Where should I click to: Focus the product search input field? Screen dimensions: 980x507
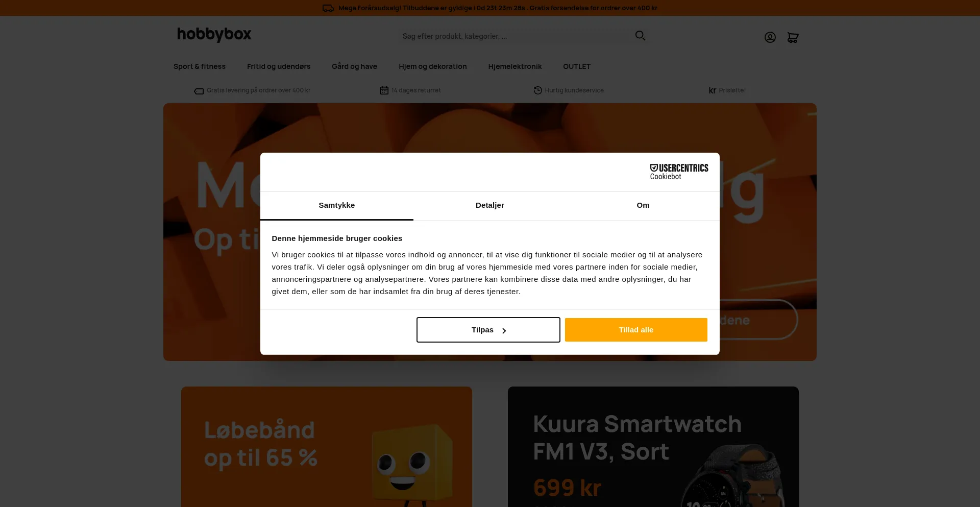516,36
